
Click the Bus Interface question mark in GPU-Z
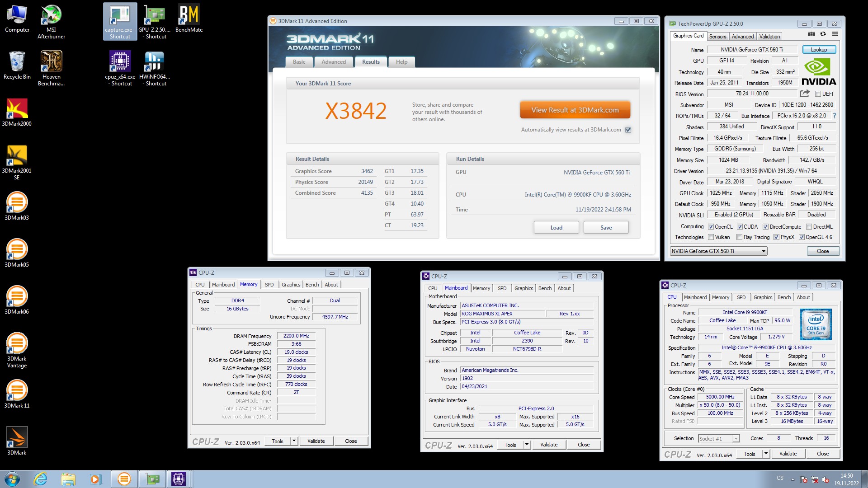click(835, 116)
